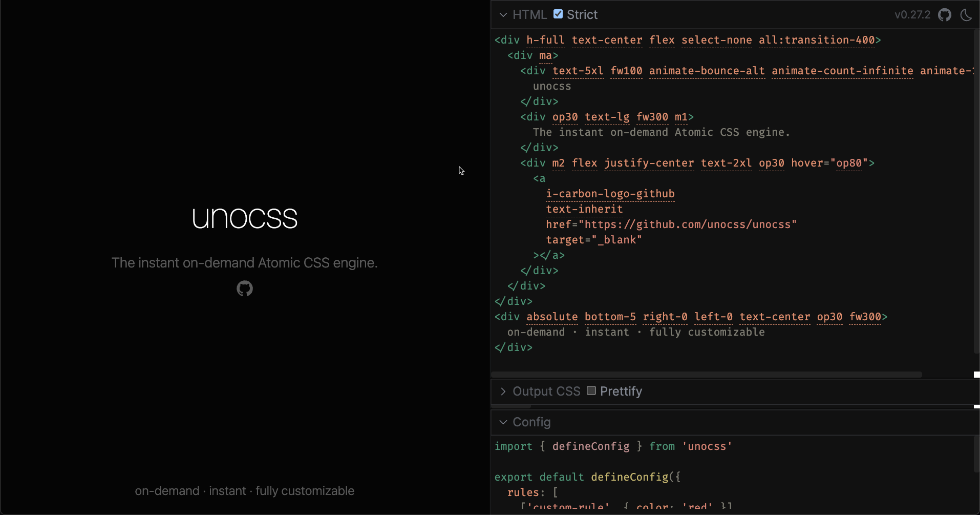The image size is (980, 515).
Task: Click the h-full class in first line
Action: coord(545,40)
